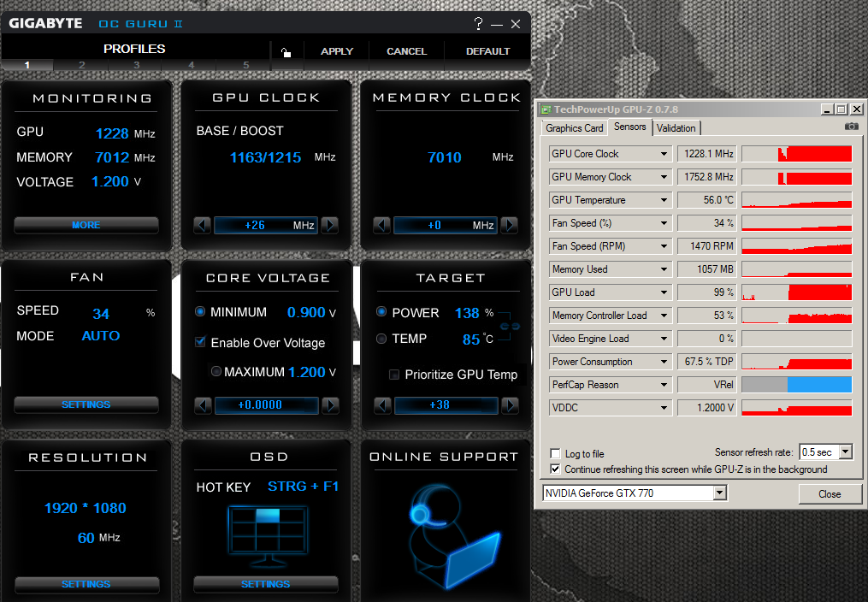Open resolution SETTINGS button
The height and width of the screenshot is (602, 868).
[86, 584]
